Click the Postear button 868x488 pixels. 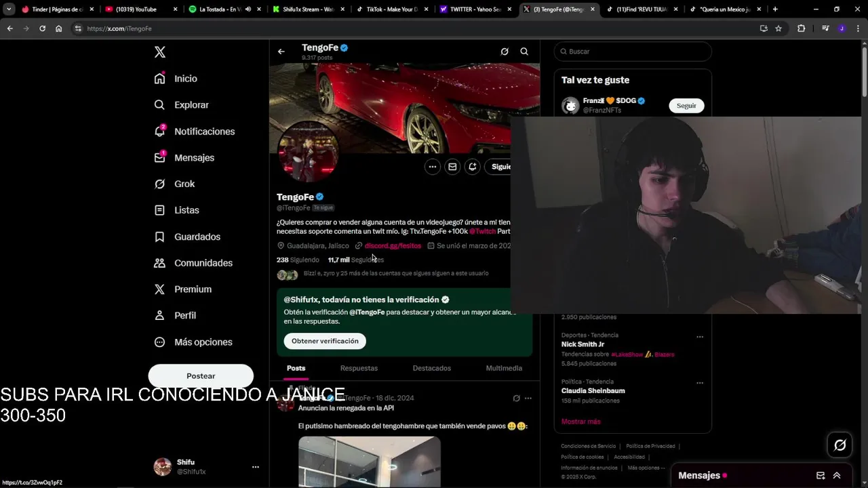click(x=201, y=376)
